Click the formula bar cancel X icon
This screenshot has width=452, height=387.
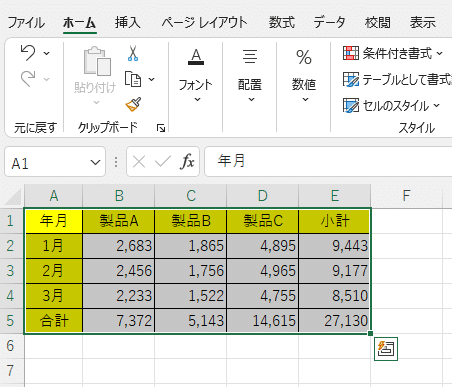point(139,162)
